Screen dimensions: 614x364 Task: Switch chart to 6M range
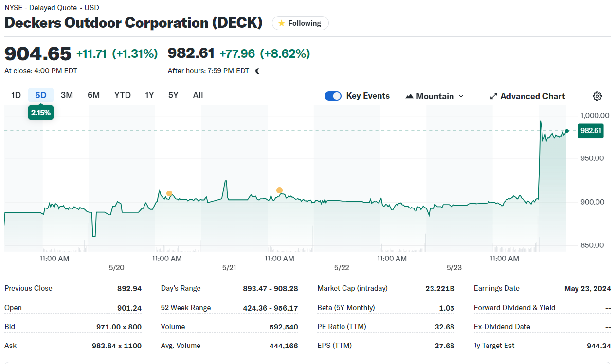(x=93, y=95)
